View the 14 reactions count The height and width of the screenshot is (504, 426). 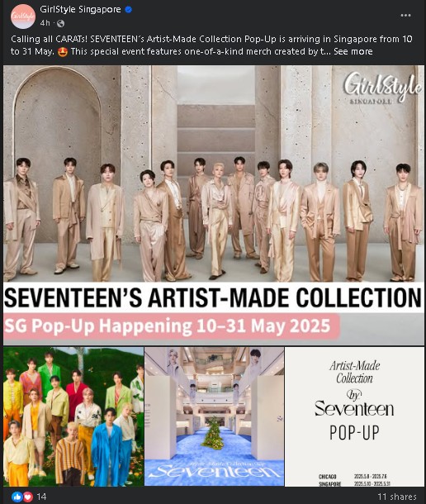pos(41,497)
